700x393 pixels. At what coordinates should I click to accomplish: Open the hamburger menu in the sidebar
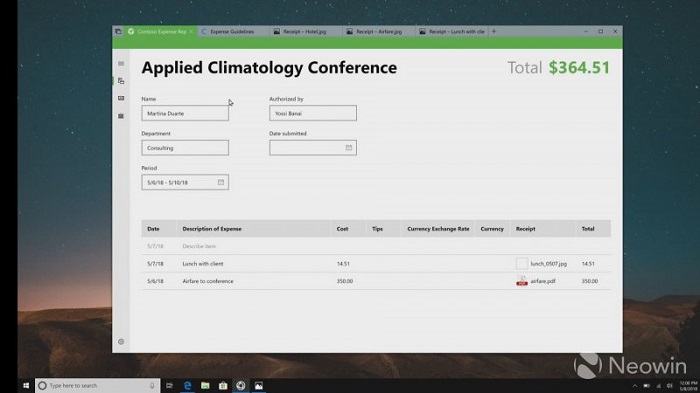coord(121,64)
